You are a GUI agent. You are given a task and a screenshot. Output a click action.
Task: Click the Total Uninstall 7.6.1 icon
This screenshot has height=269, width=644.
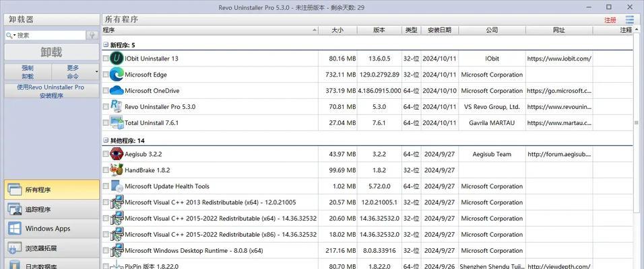click(x=117, y=122)
